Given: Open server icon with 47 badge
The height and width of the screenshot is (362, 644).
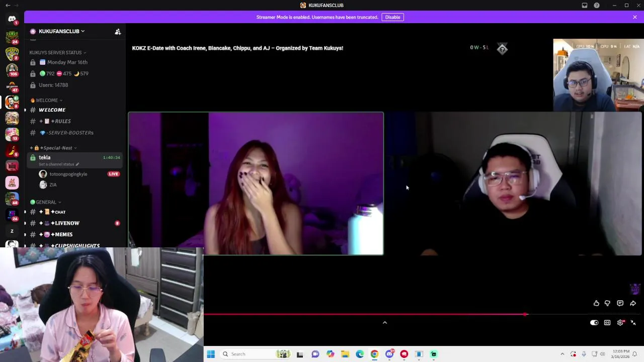Looking at the screenshot, I should click(x=12, y=85).
